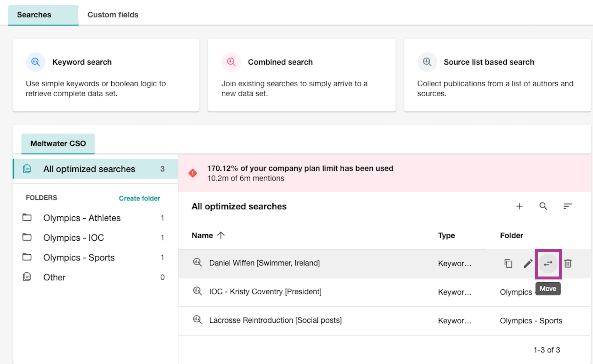This screenshot has width=593, height=364.
Task: Select the Searches tab
Action: pyautogui.click(x=34, y=15)
